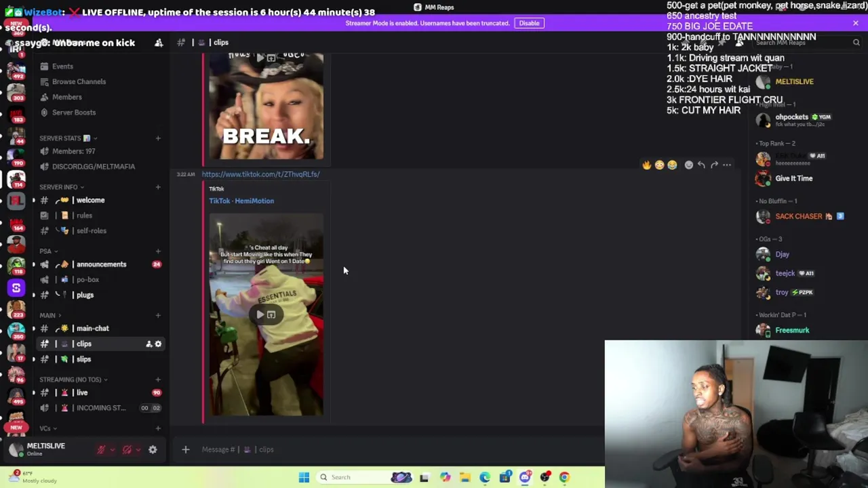The image size is (868, 488).
Task: Toggle microphone mute
Action: tap(101, 449)
